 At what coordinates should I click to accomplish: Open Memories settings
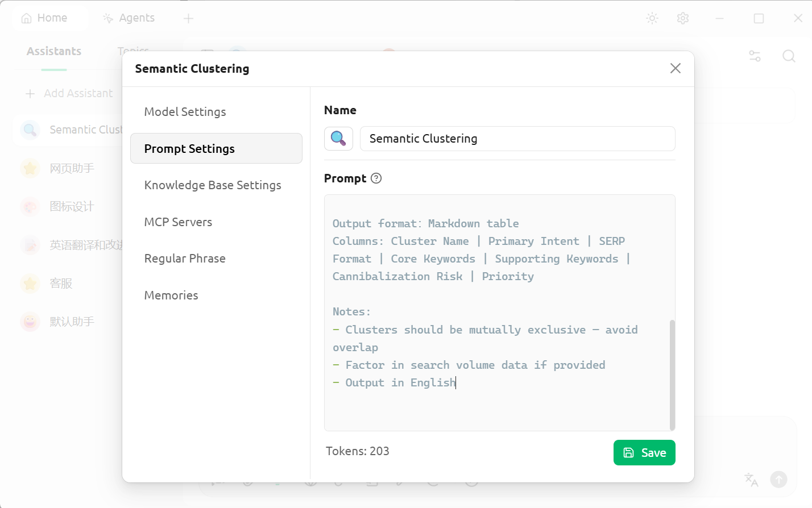[x=171, y=295]
